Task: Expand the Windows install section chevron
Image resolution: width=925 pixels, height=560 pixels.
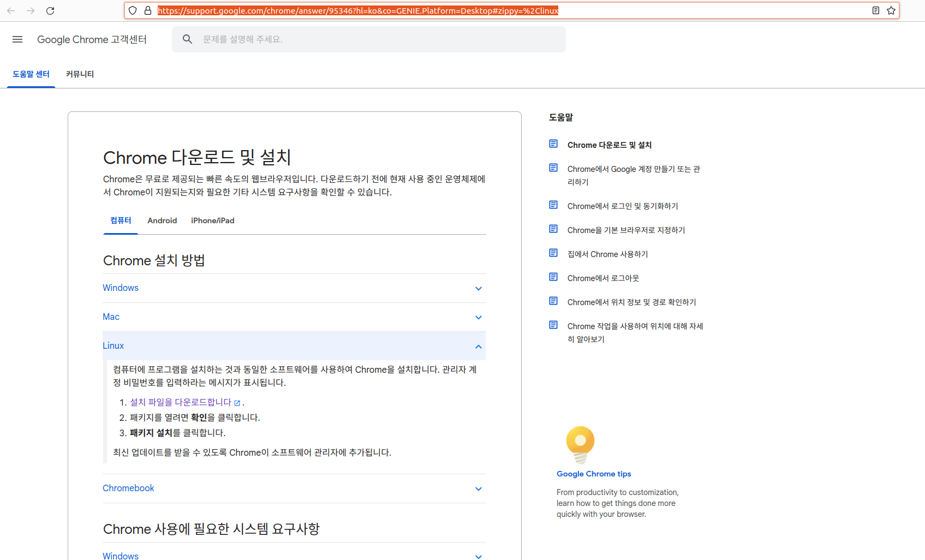Action: point(479,289)
